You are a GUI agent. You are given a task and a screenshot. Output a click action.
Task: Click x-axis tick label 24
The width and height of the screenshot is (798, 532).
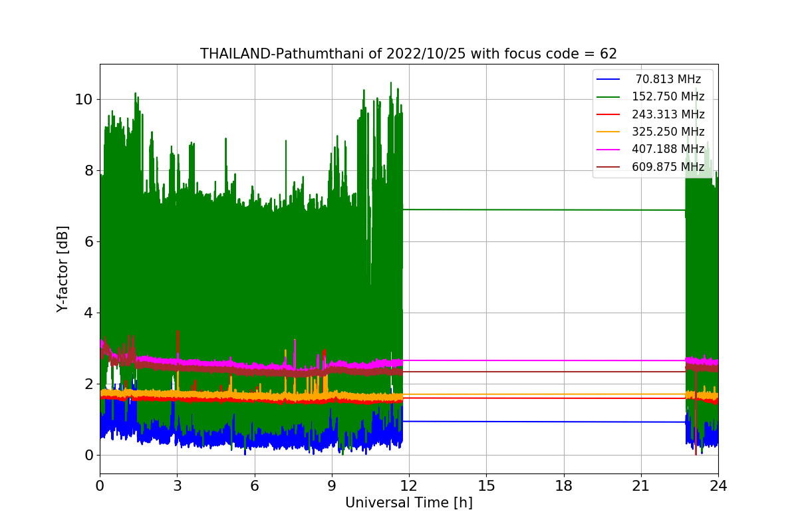pyautogui.click(x=718, y=486)
